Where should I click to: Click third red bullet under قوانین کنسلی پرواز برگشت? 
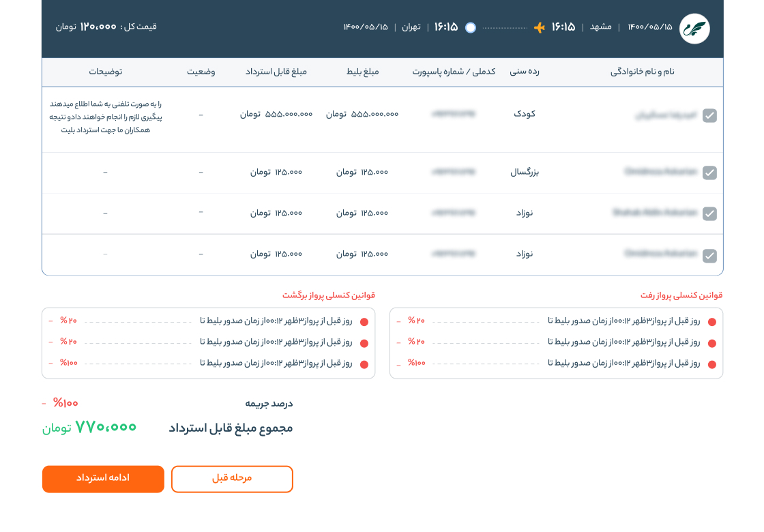(364, 364)
